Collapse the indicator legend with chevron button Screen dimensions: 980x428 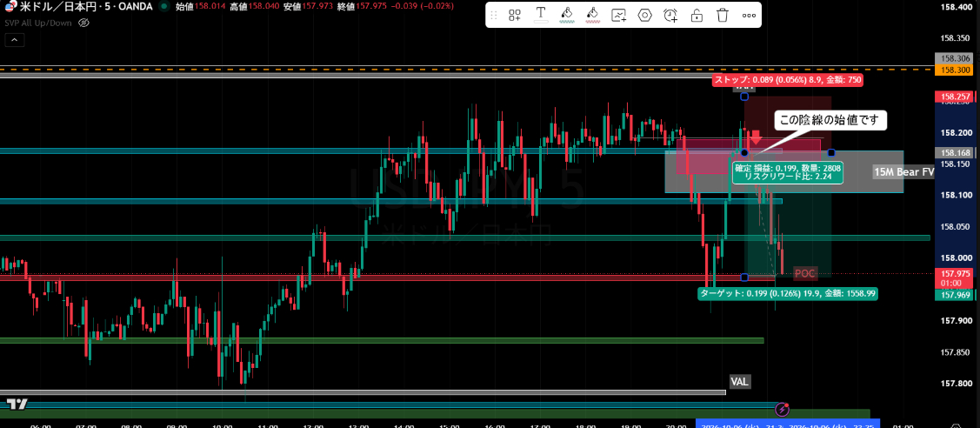15,40
